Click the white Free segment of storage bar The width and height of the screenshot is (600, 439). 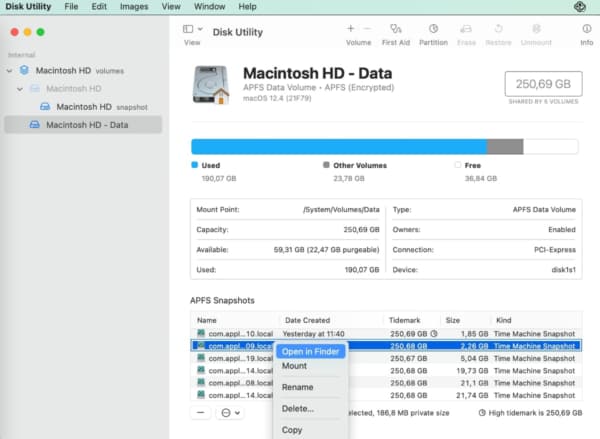[551, 147]
